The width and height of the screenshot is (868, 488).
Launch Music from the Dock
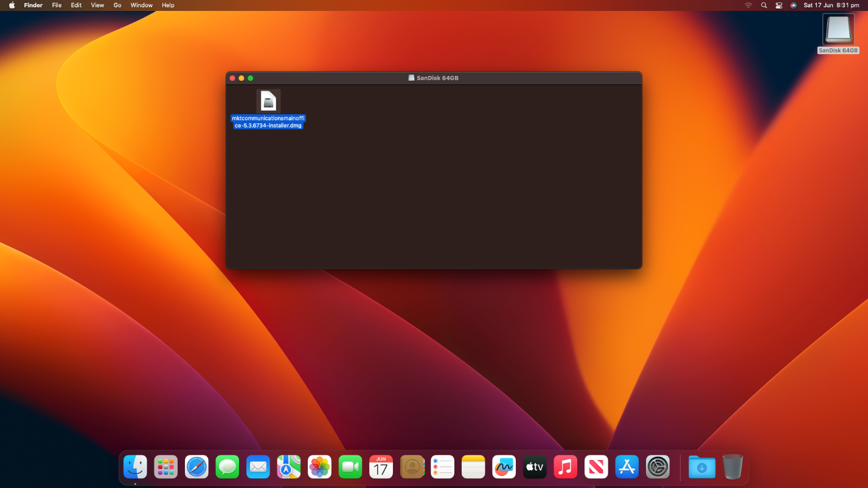pos(565,467)
